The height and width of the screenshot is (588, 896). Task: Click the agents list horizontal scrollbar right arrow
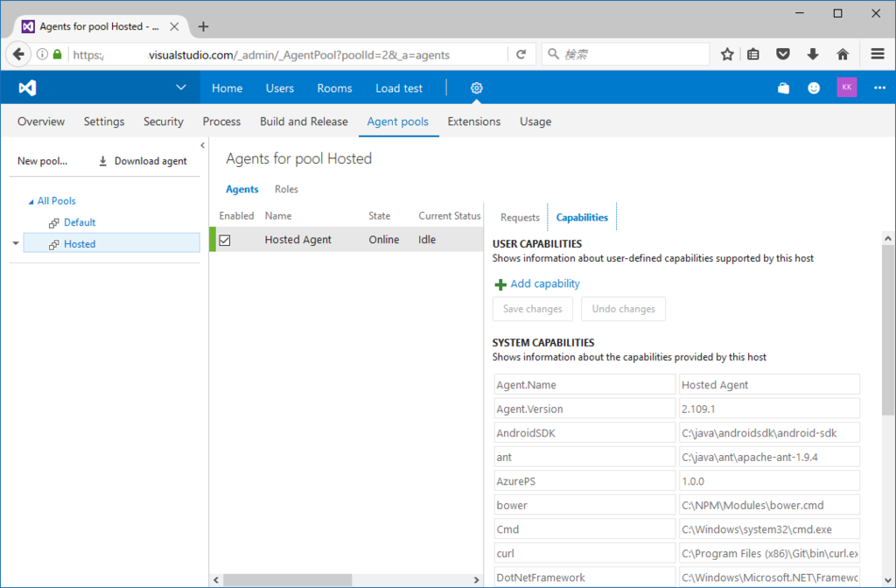(x=477, y=579)
